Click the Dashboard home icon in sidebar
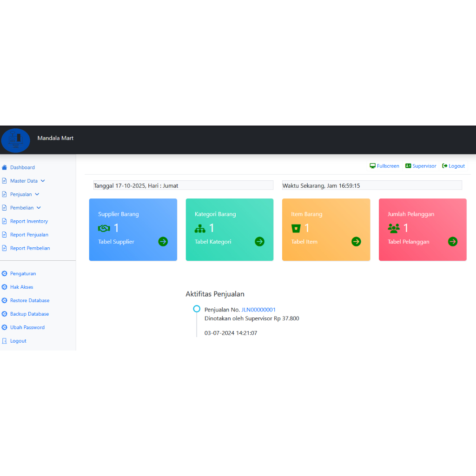The height and width of the screenshot is (476, 476). [x=4, y=167]
